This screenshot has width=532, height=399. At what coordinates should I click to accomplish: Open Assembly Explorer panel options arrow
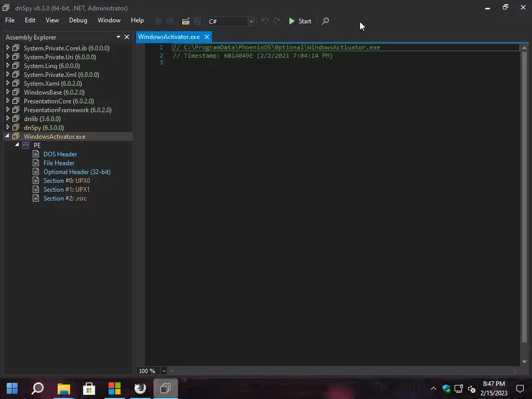[118, 37]
